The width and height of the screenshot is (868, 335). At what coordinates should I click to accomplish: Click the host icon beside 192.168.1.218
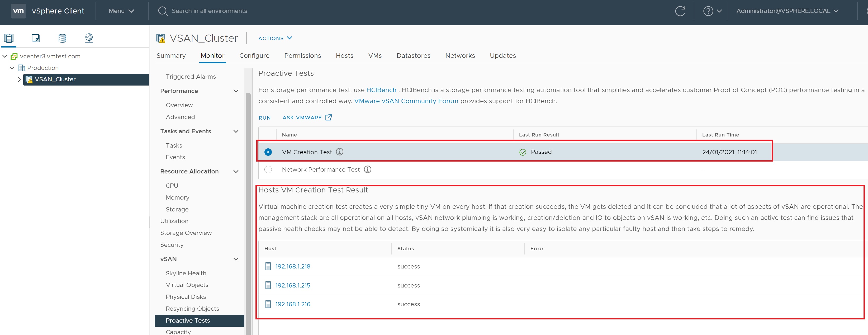coord(268,267)
